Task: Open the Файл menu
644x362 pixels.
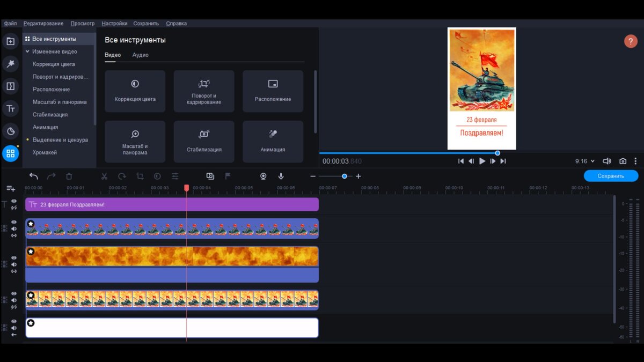Action: point(10,24)
